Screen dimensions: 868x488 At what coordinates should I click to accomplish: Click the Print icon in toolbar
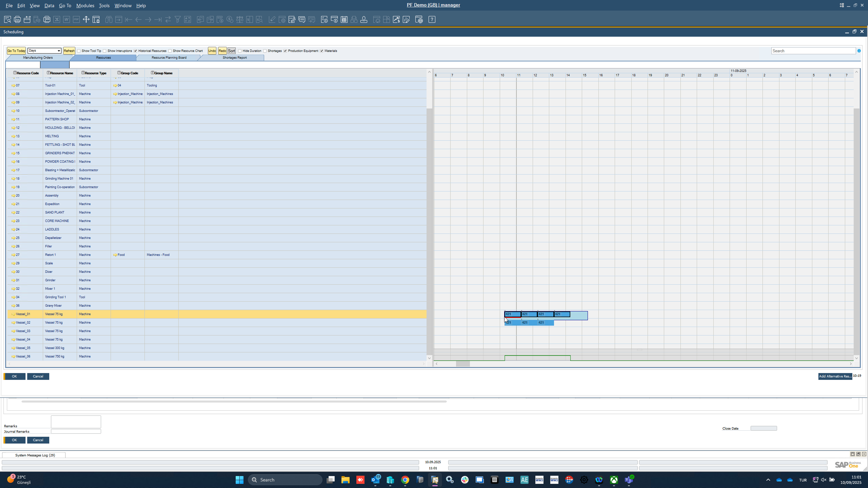[17, 19]
